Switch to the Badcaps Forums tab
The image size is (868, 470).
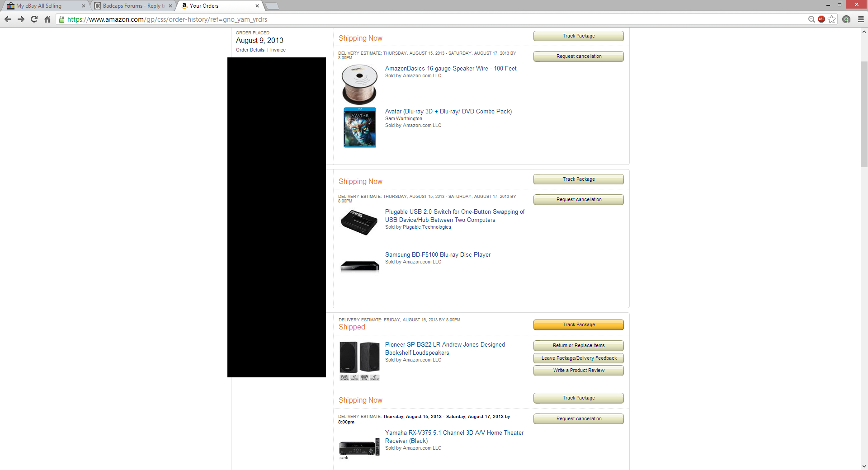click(x=131, y=6)
